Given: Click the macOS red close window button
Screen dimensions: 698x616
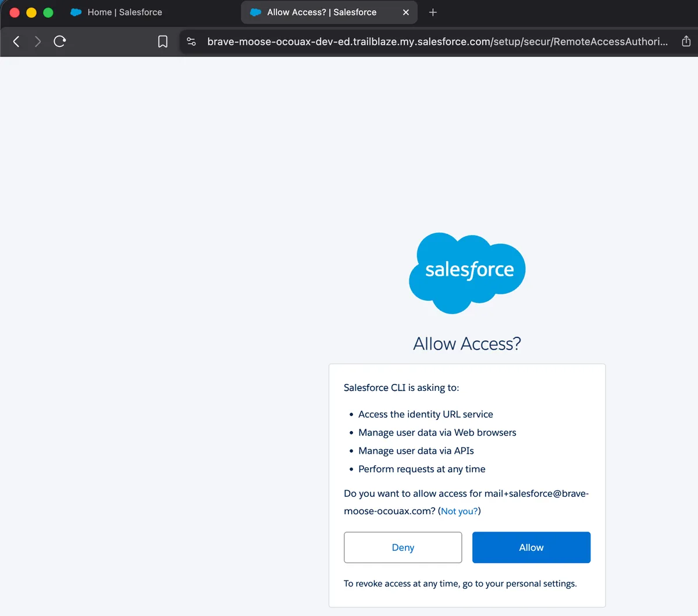Looking at the screenshot, I should 15,12.
